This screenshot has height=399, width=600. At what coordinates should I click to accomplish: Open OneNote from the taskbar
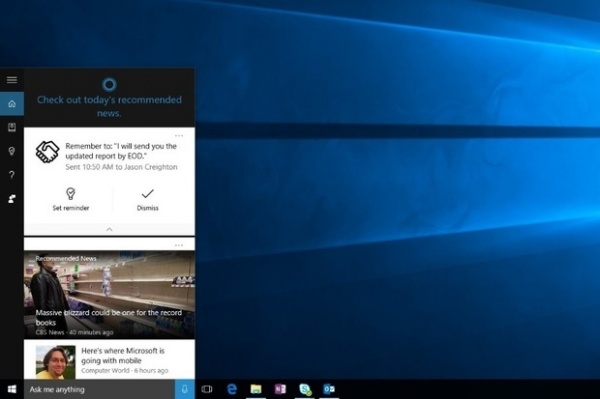tap(280, 389)
